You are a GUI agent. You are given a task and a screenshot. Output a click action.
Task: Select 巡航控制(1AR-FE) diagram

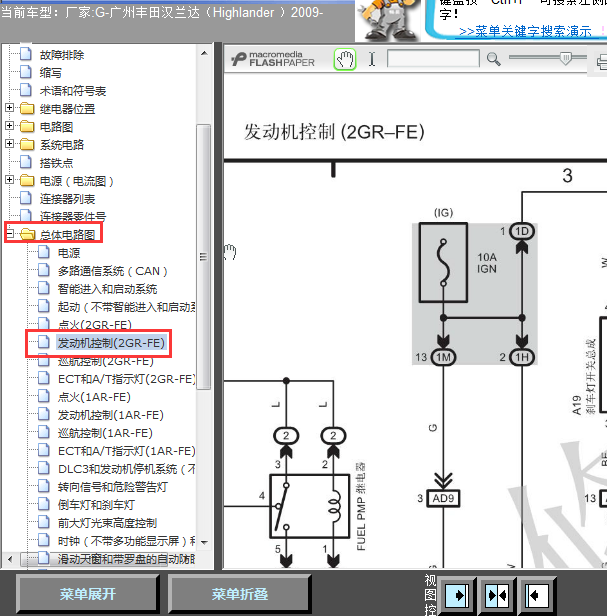pos(105,433)
